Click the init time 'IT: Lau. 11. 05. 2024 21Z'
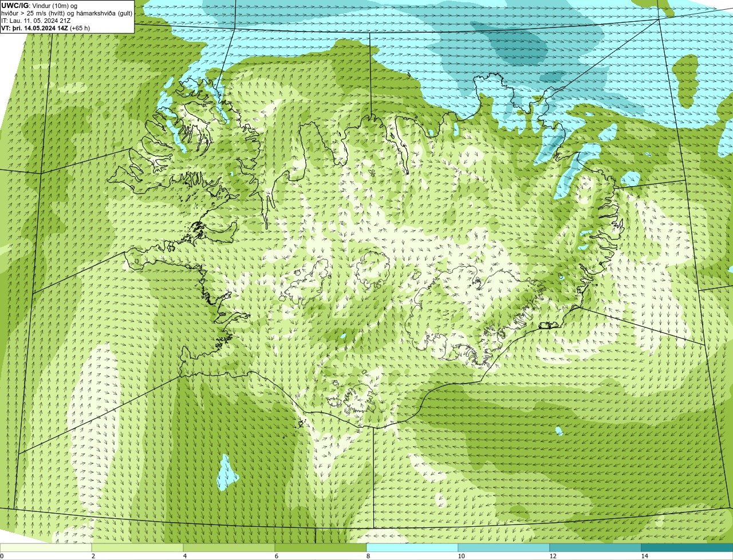 tap(36, 21)
